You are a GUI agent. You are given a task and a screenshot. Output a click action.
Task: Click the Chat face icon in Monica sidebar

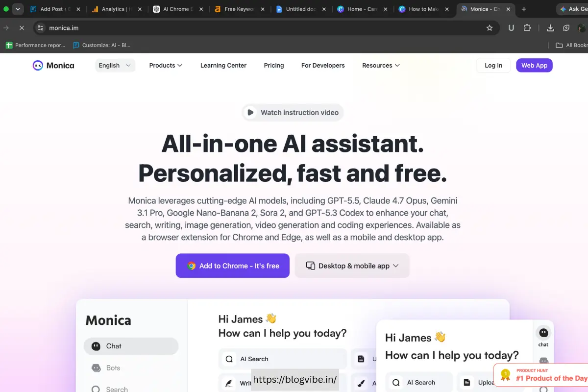point(96,346)
